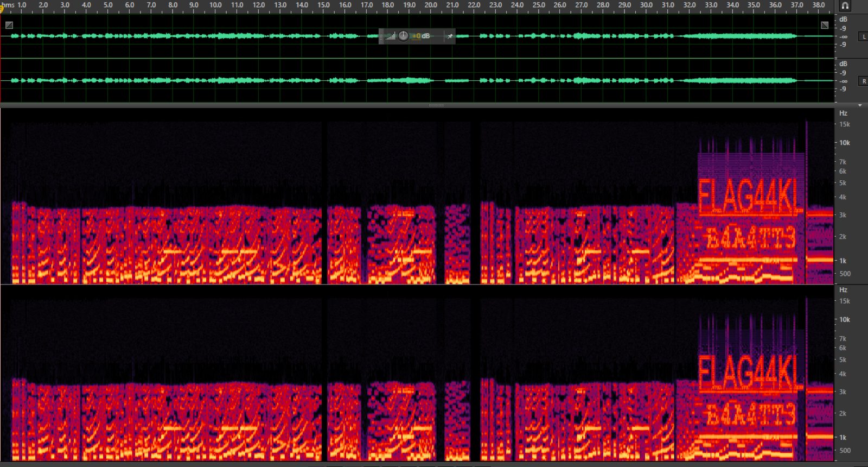
Task: Click the amplitude adjust knob
Action: [403, 36]
